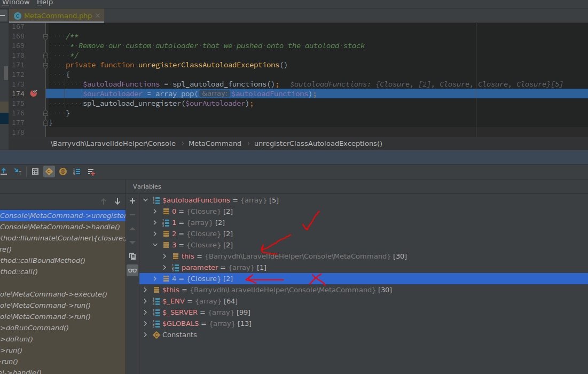Collapse the $autoloadFunctions array node

coord(145,200)
